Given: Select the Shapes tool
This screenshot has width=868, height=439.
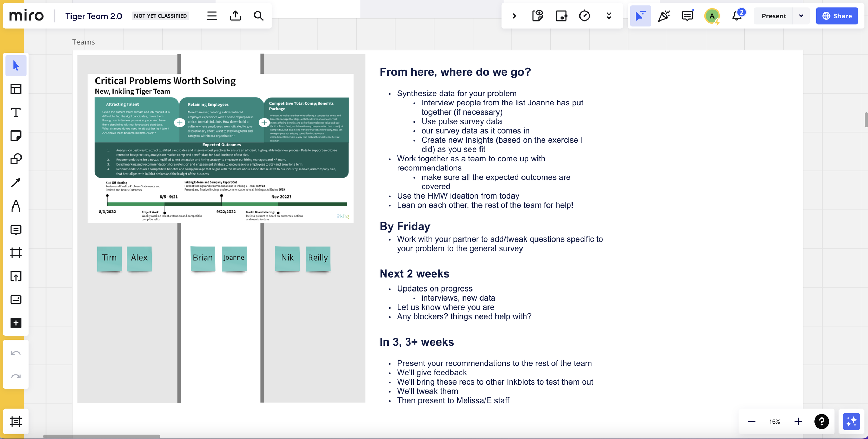Looking at the screenshot, I should coord(16,159).
